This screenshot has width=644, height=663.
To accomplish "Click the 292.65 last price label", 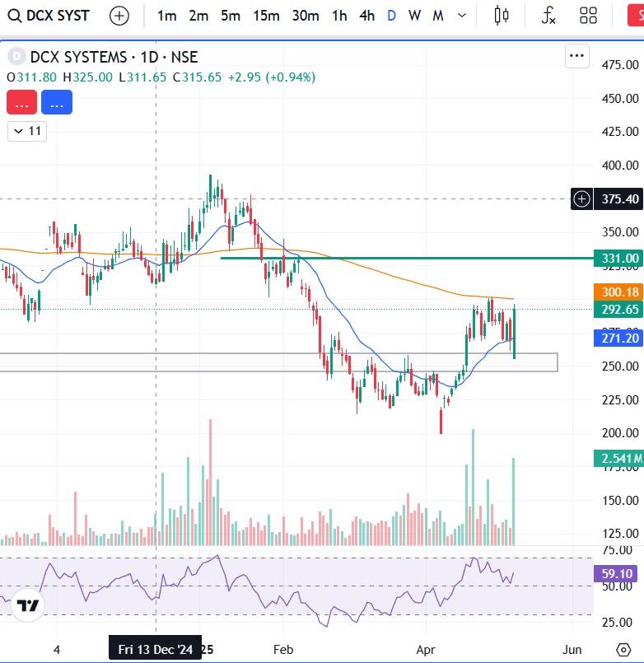I will tap(619, 310).
